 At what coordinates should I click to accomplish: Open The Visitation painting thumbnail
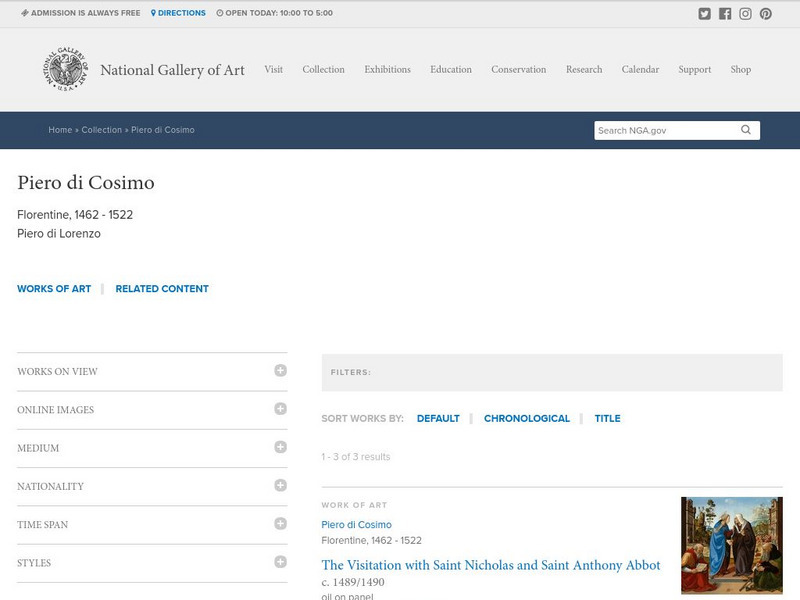tap(731, 546)
